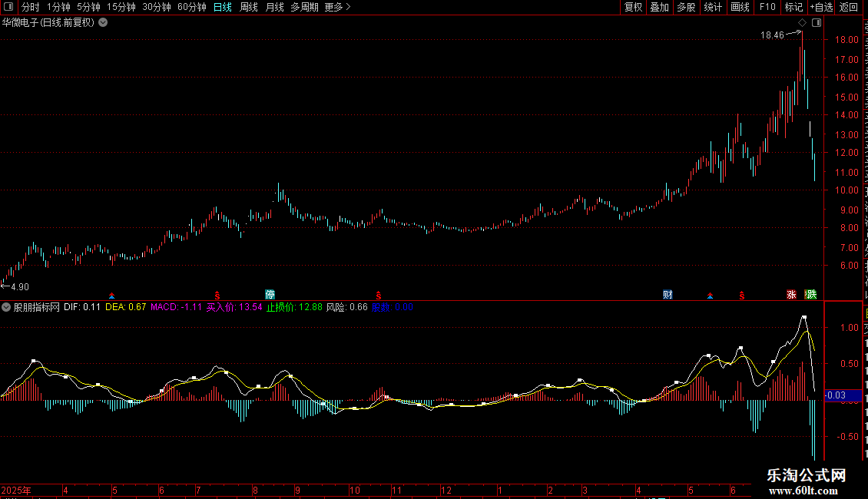Switch to 分时 intraday view
This screenshot has width=868, height=499.
click(x=31, y=7)
